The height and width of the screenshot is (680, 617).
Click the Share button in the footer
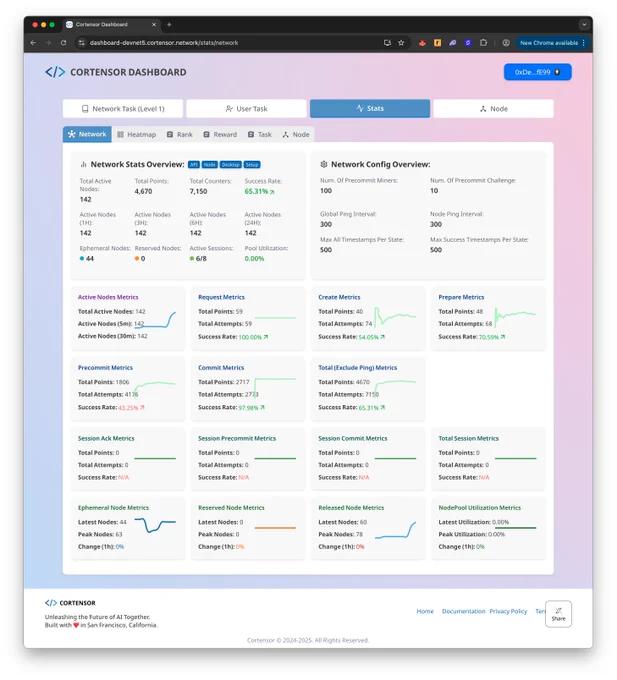[558, 614]
